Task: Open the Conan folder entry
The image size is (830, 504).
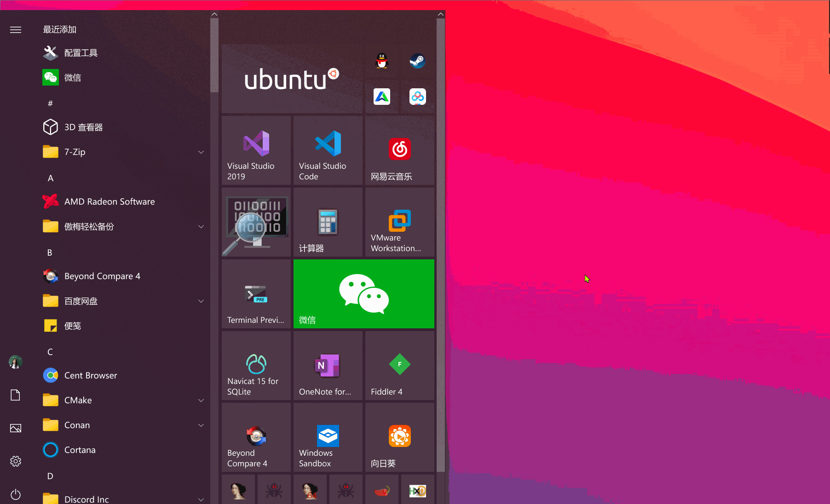Action: pyautogui.click(x=125, y=425)
